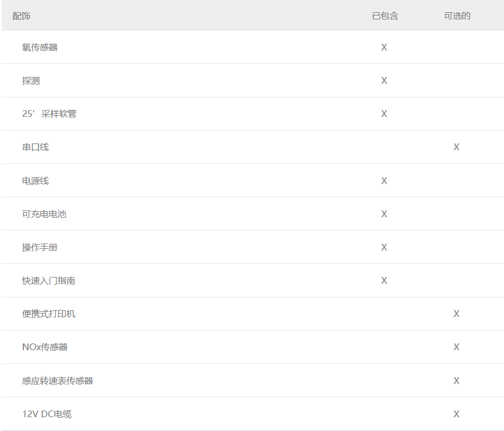Select the 氧传感器 row label
504x431 pixels.
[x=40, y=47]
